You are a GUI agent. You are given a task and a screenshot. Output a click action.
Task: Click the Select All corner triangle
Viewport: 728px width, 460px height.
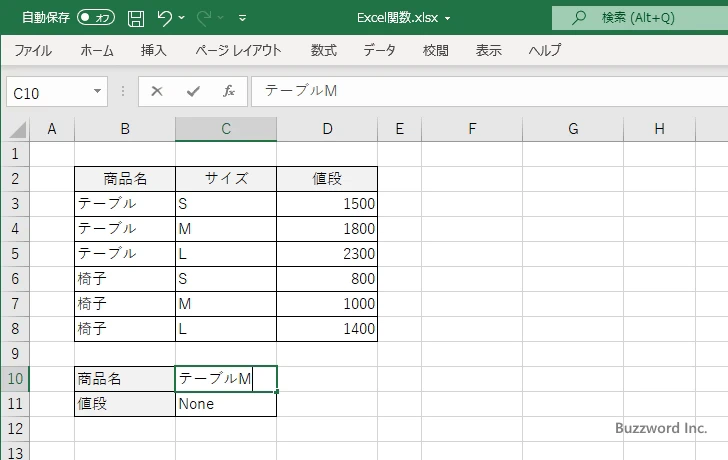(x=17, y=129)
